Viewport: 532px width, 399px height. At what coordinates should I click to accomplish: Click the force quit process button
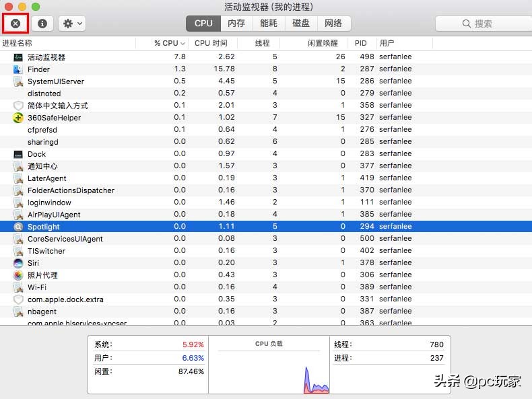pyautogui.click(x=15, y=24)
